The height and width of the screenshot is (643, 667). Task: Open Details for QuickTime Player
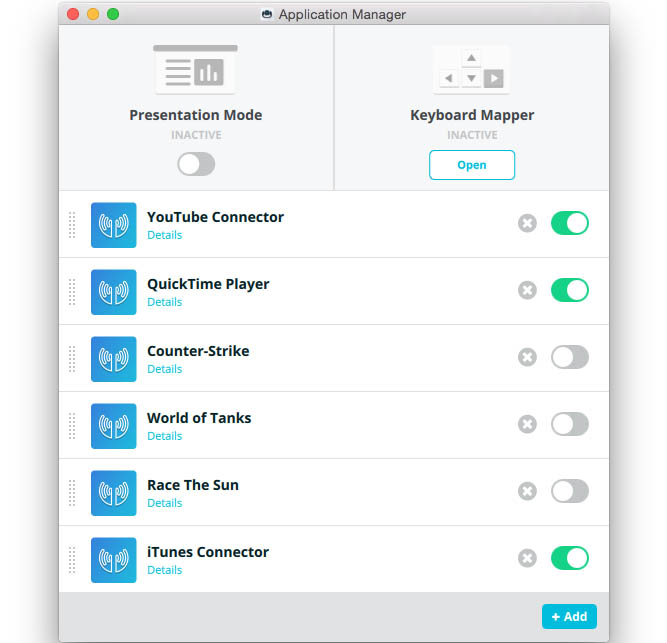165,302
